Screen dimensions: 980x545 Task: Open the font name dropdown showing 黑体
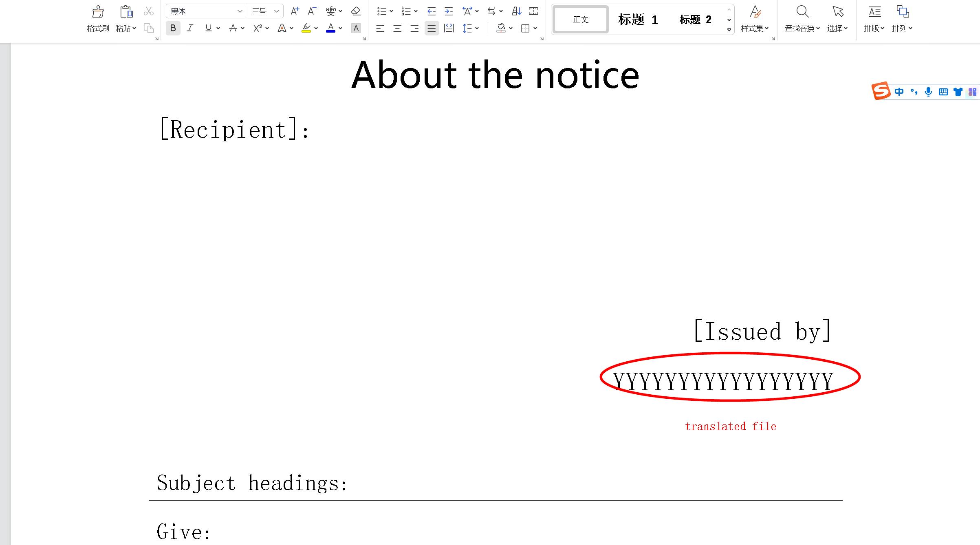click(240, 11)
